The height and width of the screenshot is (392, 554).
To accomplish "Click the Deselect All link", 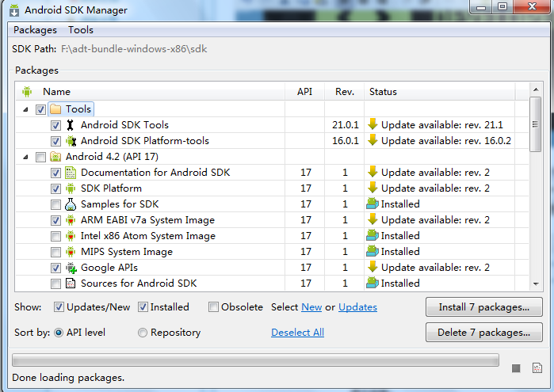I will (297, 333).
